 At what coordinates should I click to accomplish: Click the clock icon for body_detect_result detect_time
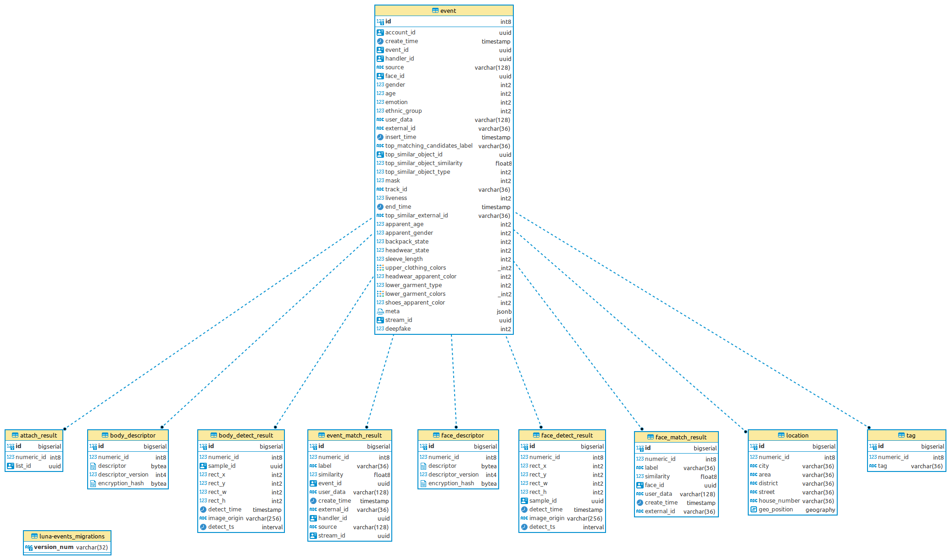tap(203, 510)
